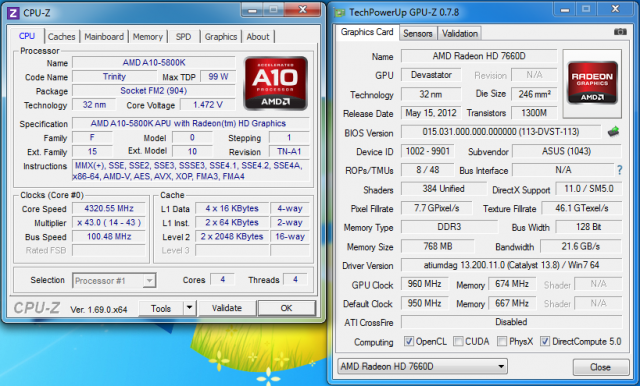Viewport: 640px width, 386px height.
Task: Click the Bandwidth value 21.6 GB/s
Action: (x=581, y=246)
